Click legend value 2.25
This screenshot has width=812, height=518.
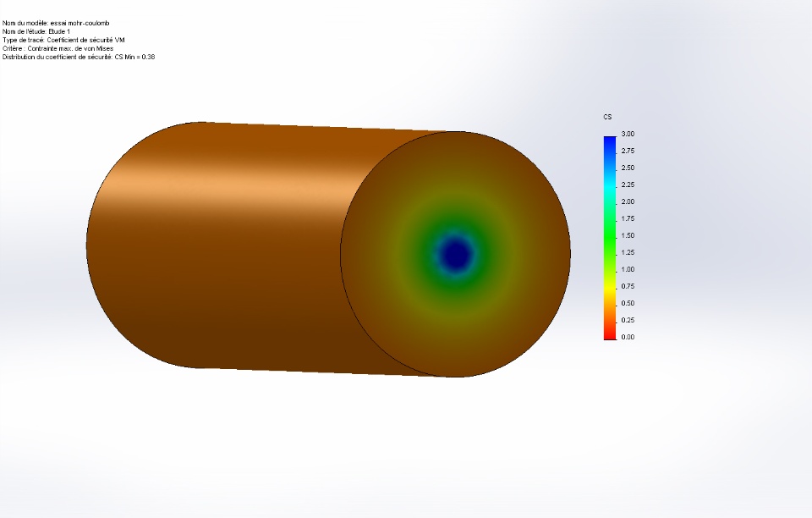[x=628, y=185]
